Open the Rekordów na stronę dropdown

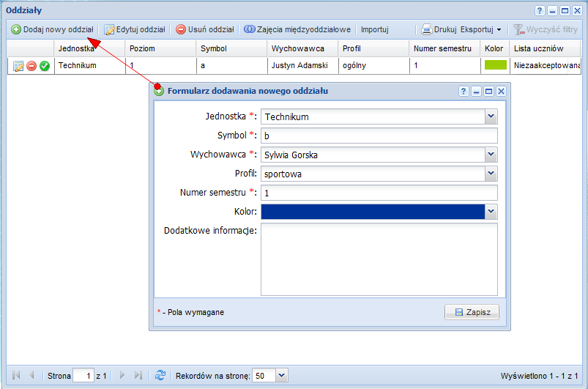point(282,375)
